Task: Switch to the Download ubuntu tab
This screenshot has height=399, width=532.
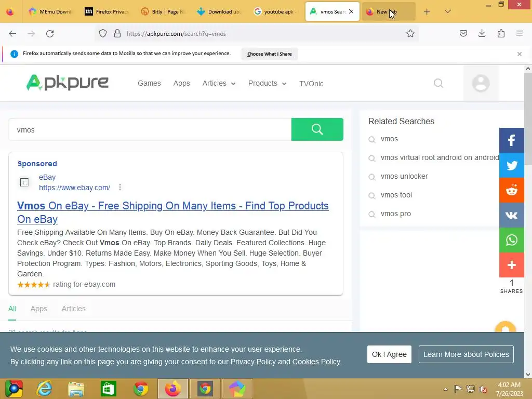Action: [x=220, y=11]
